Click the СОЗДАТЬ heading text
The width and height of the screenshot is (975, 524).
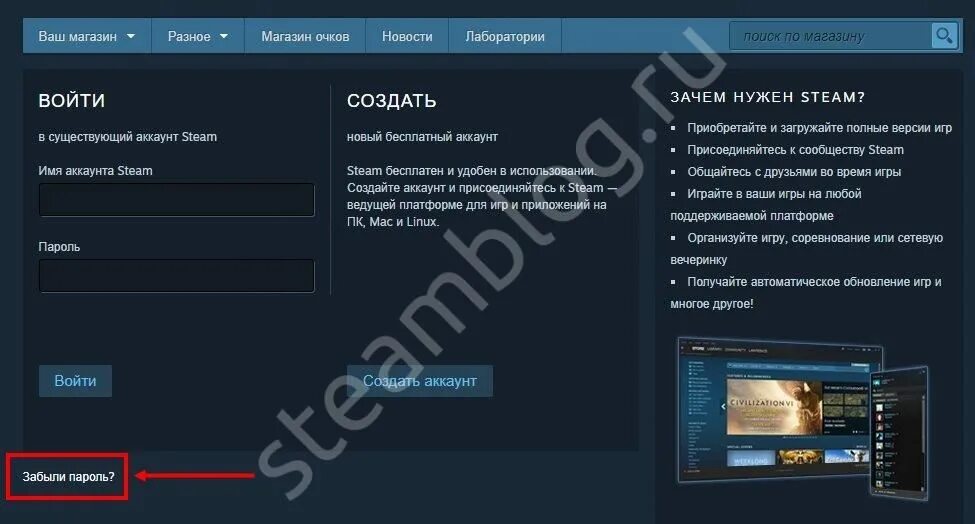coord(392,101)
